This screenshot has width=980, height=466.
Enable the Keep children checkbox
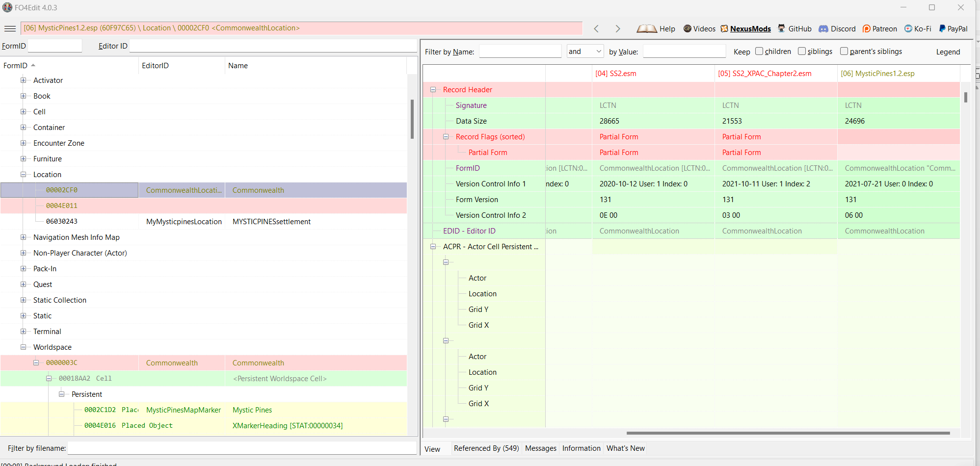pos(759,51)
